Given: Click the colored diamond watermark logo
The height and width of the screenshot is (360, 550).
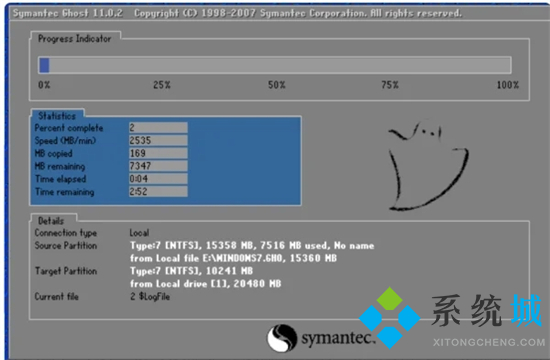Looking at the screenshot, I should 390,318.
